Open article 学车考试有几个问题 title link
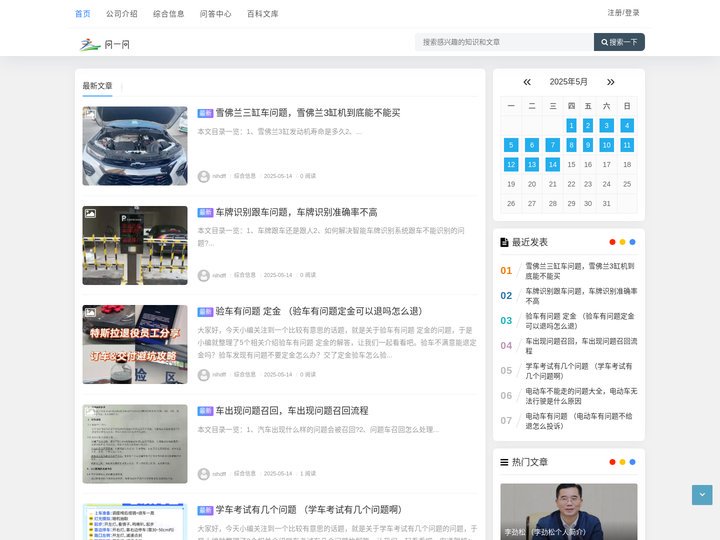Screen dimensions: 720x540 (x=309, y=510)
